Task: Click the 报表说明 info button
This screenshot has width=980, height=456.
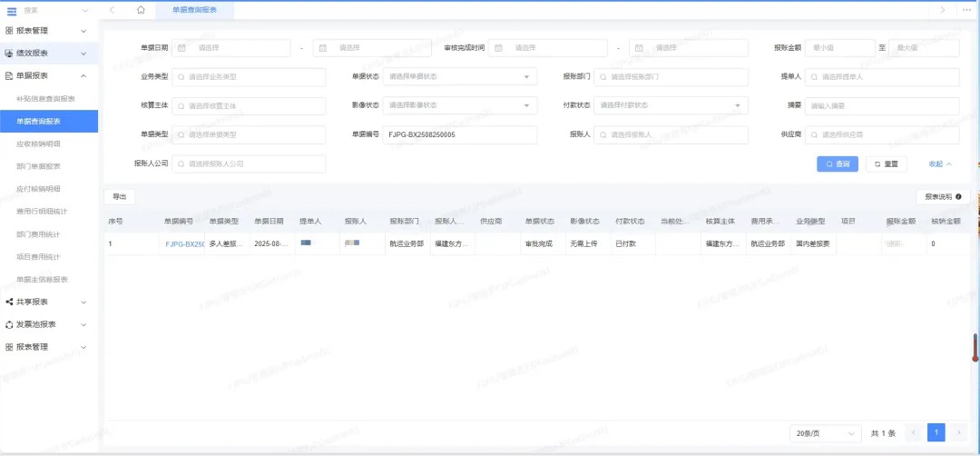Action: [943, 196]
